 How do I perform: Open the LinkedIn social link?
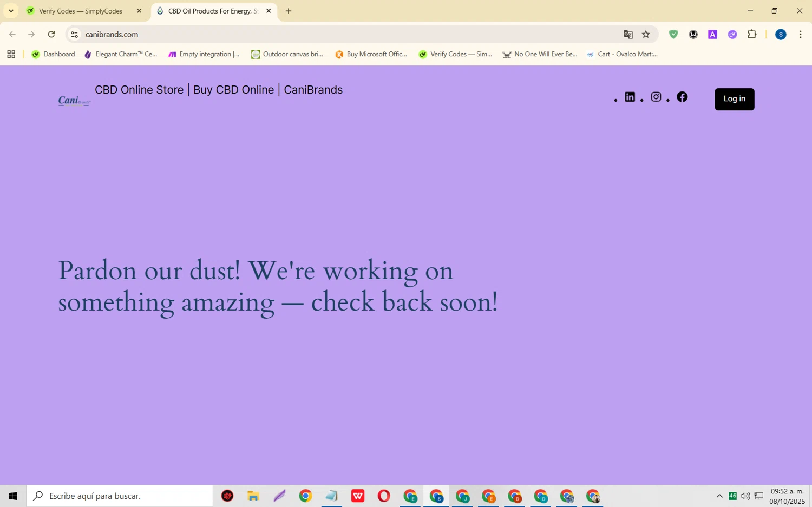point(630,97)
